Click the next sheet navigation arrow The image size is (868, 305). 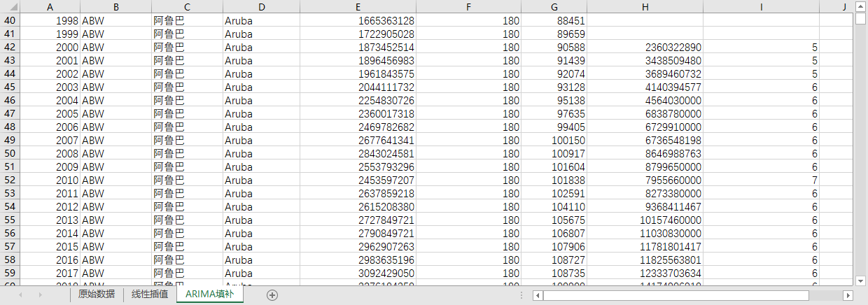tap(39, 295)
